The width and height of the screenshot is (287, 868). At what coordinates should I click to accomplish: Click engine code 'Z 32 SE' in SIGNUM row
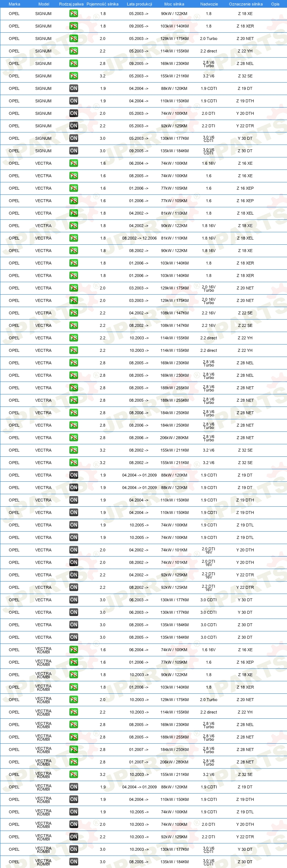point(245,76)
